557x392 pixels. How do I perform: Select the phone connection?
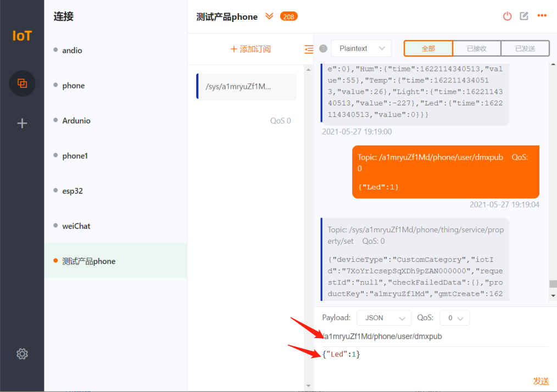point(115,86)
